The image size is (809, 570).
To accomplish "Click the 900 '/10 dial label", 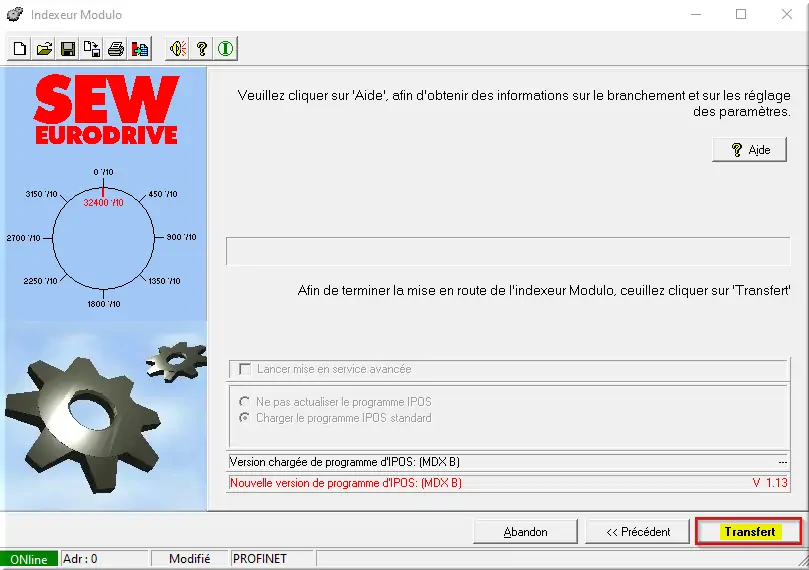I will tap(181, 237).
